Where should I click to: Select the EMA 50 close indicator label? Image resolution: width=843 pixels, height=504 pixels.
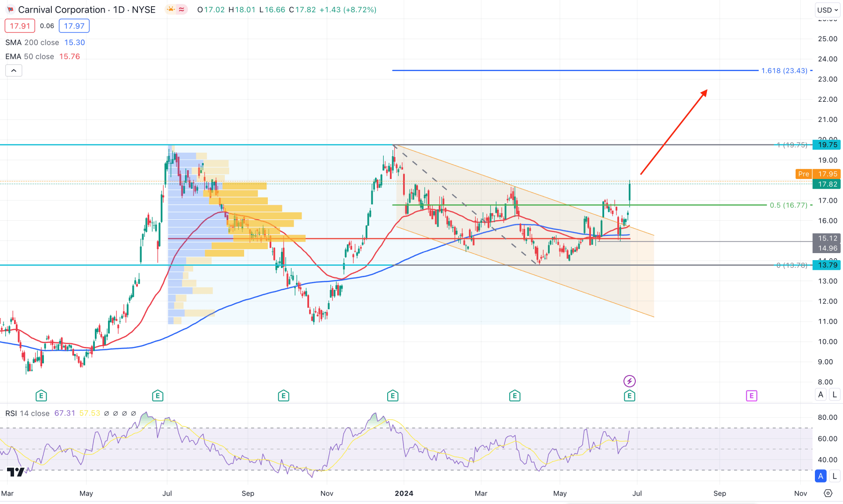(x=29, y=57)
